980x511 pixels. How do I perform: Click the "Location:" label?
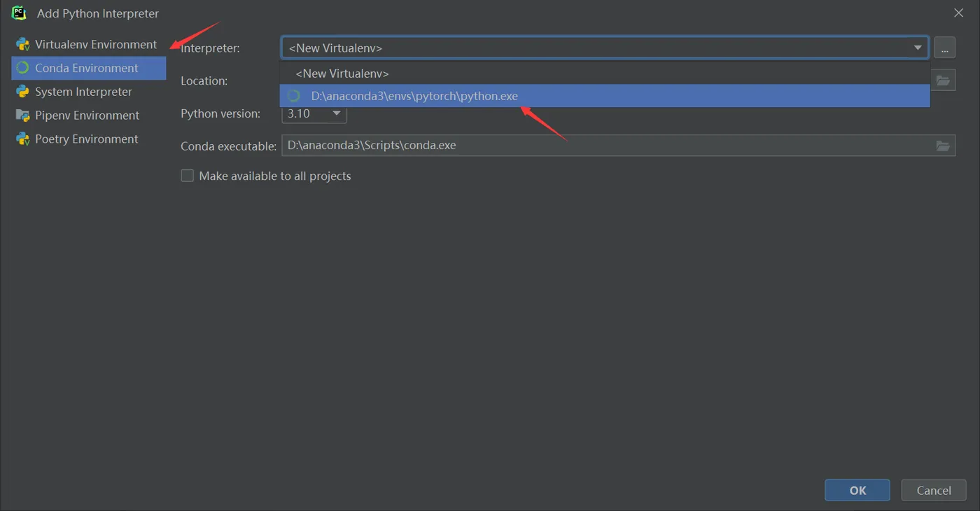(x=204, y=80)
